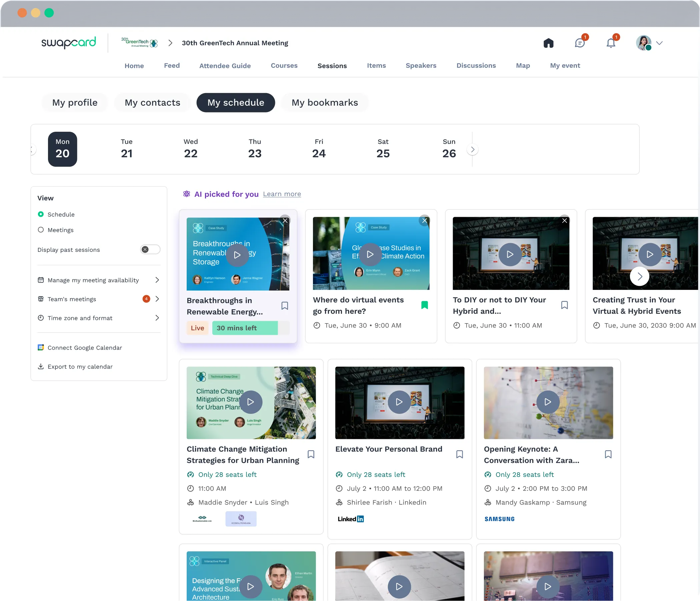
Task: Bookmark Climate Change Mitigation Strategies session
Action: [311, 454]
